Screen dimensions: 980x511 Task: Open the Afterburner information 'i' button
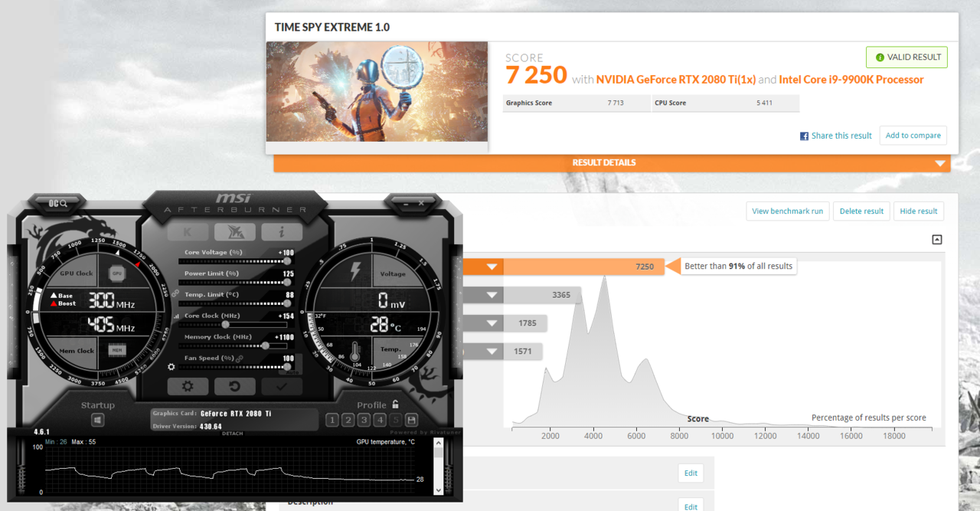[x=281, y=232]
